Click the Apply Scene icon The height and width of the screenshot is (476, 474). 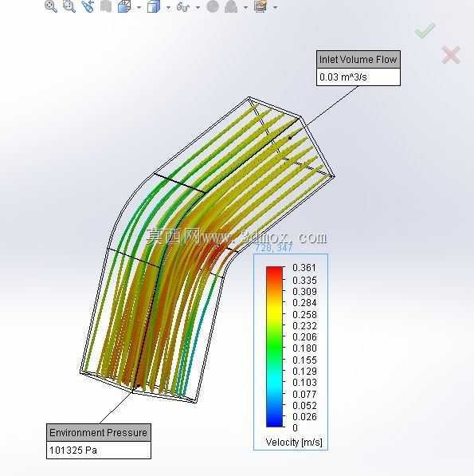pyautogui.click(x=231, y=6)
